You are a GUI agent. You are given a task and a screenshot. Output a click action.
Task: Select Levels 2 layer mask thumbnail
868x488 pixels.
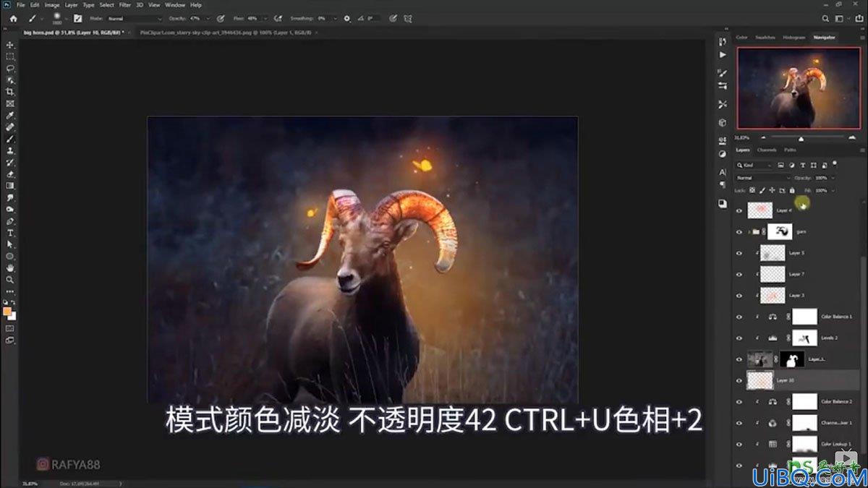804,338
